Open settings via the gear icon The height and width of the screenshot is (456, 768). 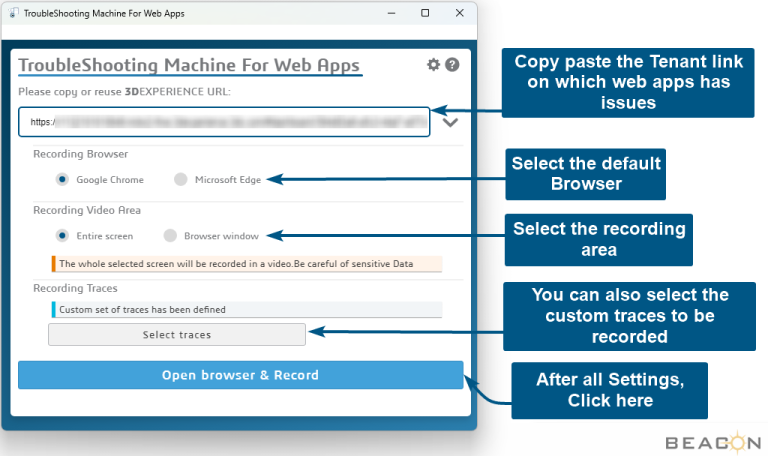pyautogui.click(x=433, y=65)
